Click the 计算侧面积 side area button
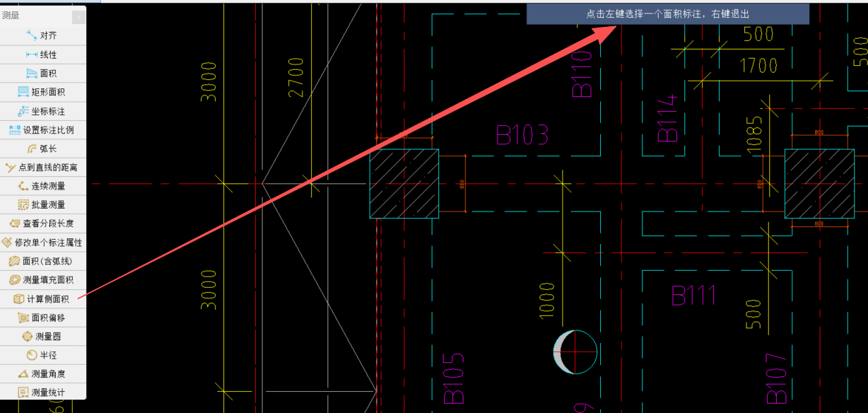Image resolution: width=868 pixels, height=413 pixels. coord(42,299)
